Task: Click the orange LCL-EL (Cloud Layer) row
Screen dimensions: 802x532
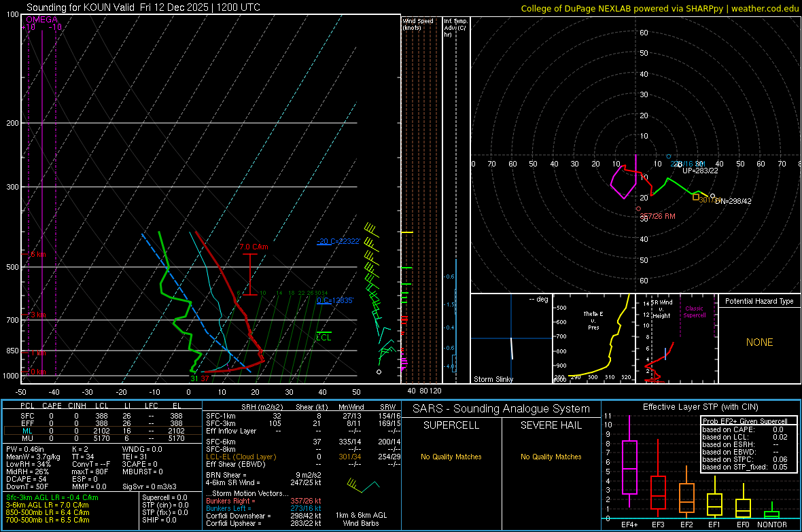Action: pyautogui.click(x=303, y=457)
